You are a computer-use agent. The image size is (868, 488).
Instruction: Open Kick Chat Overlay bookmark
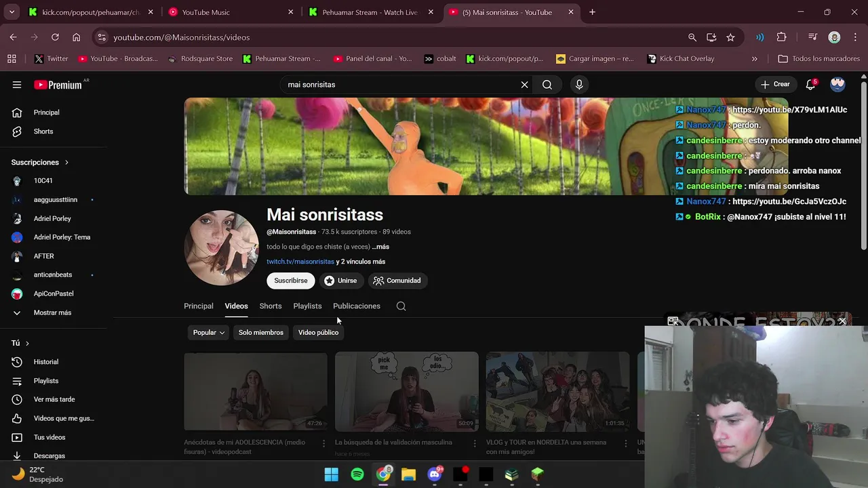tap(681, 59)
